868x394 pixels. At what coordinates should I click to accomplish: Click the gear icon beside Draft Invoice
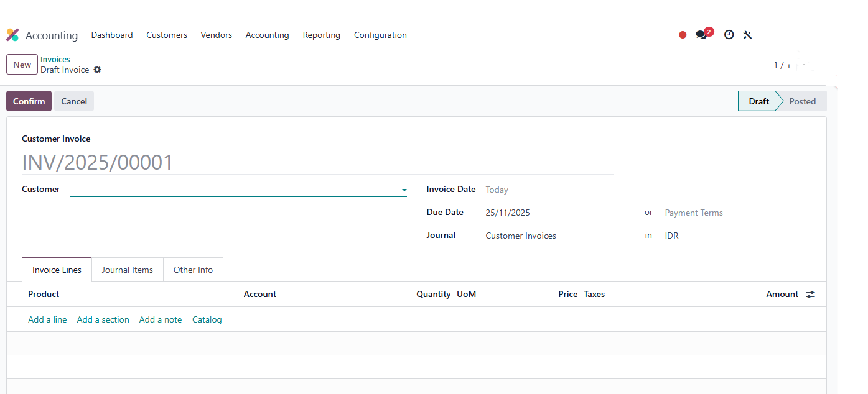[x=97, y=70]
